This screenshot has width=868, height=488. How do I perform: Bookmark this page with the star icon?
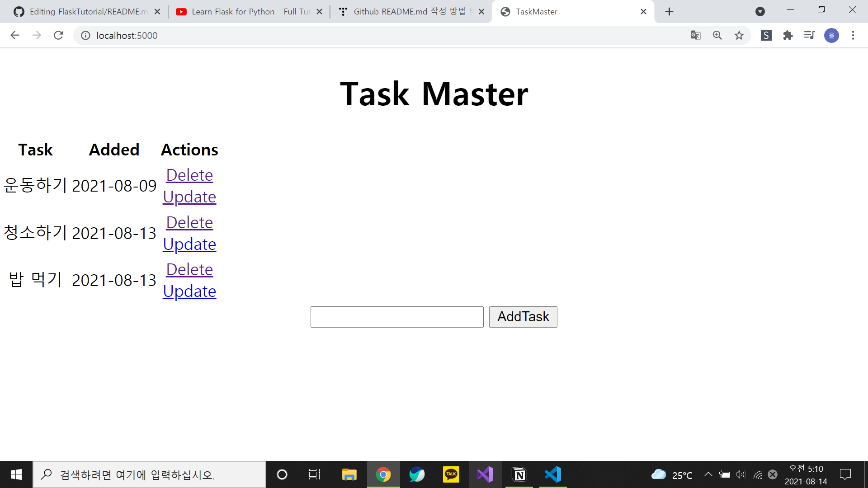[739, 35]
